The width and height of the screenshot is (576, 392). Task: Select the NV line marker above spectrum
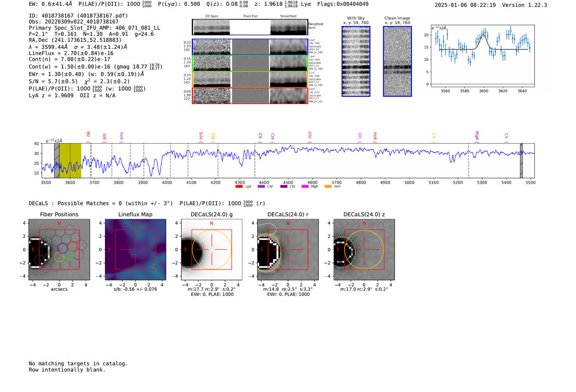[x=88, y=135]
